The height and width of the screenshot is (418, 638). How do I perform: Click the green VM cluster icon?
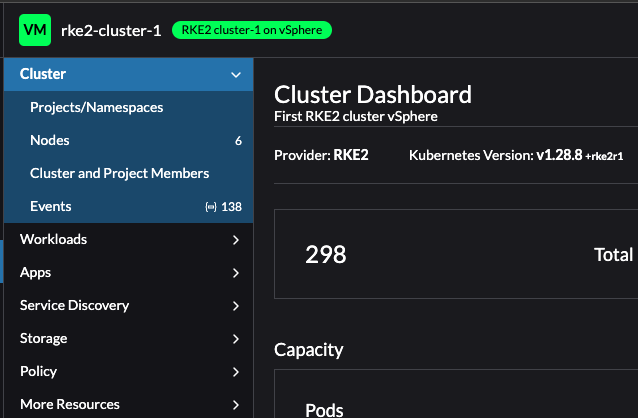(35, 30)
